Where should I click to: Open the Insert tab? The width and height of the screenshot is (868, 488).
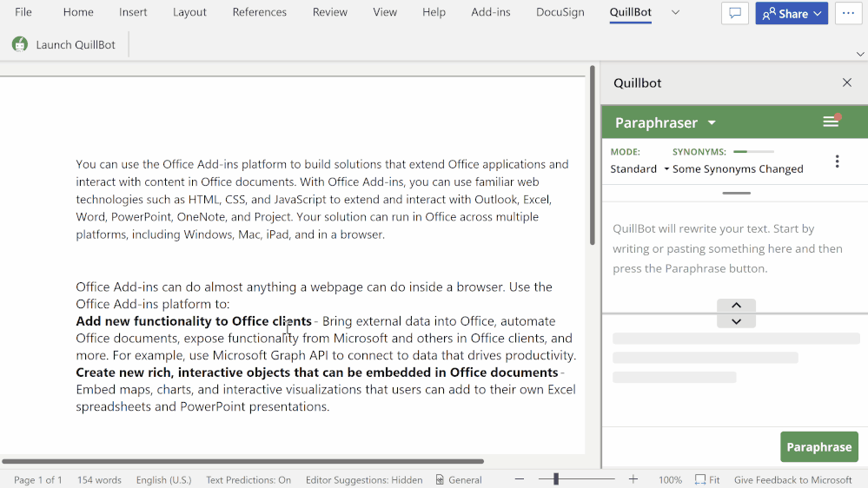coord(133,12)
